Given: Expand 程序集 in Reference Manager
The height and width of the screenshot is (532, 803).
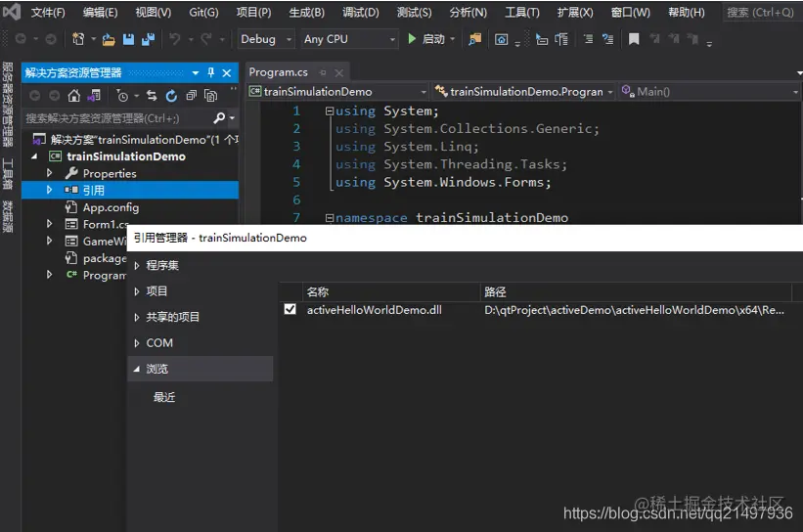Looking at the screenshot, I should coord(137,265).
